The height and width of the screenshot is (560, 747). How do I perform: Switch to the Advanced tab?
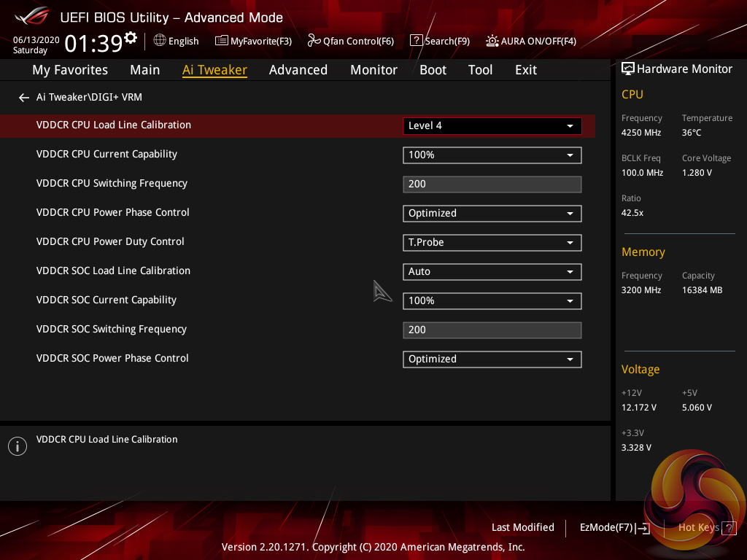298,70
